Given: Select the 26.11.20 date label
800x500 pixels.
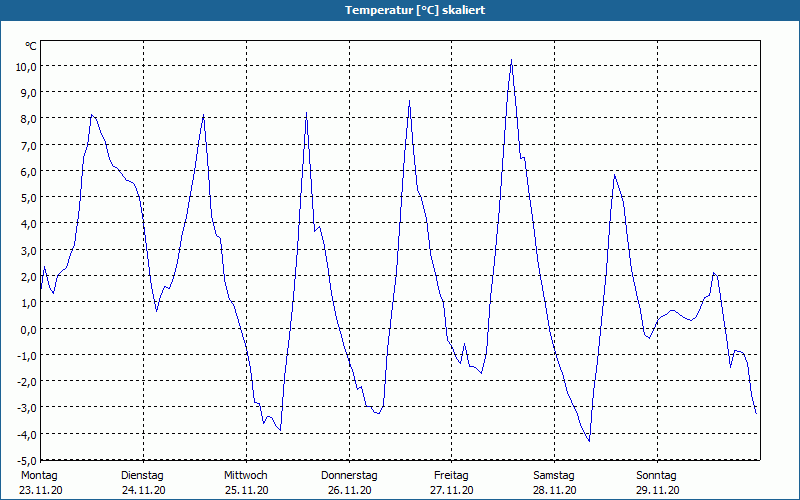Looking at the screenshot, I should [x=349, y=490].
